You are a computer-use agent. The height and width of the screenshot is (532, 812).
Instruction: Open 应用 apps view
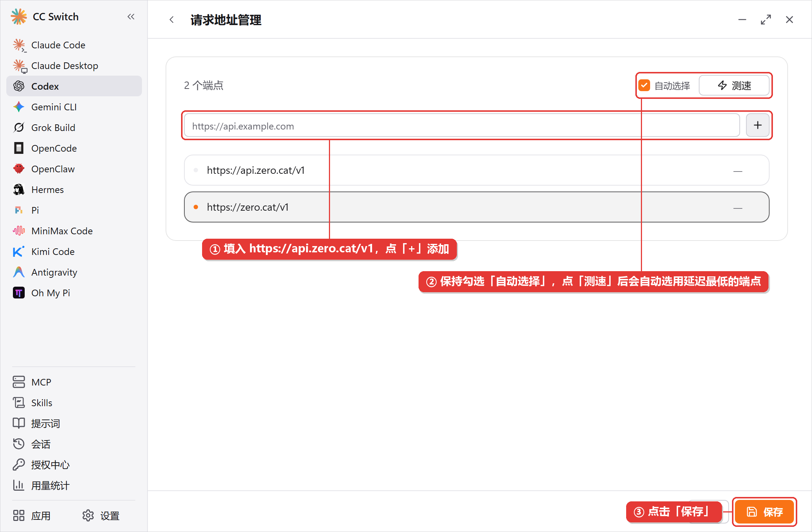click(32, 516)
